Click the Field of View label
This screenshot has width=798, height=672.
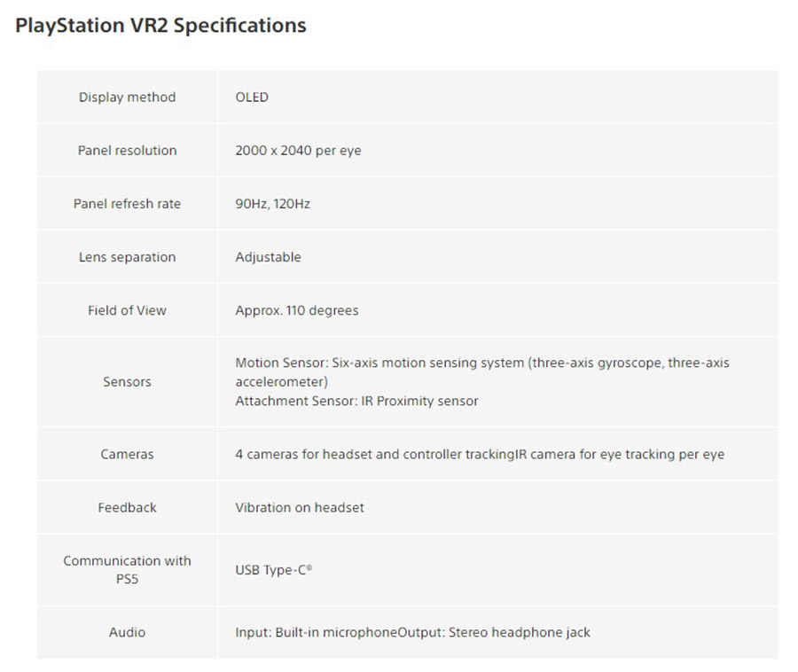(x=127, y=310)
